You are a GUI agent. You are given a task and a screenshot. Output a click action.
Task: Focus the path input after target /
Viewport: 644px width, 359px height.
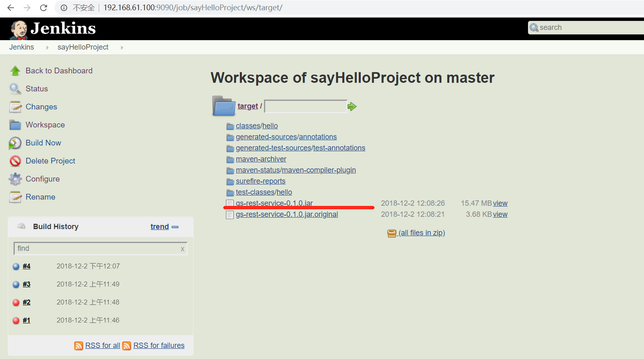click(306, 106)
